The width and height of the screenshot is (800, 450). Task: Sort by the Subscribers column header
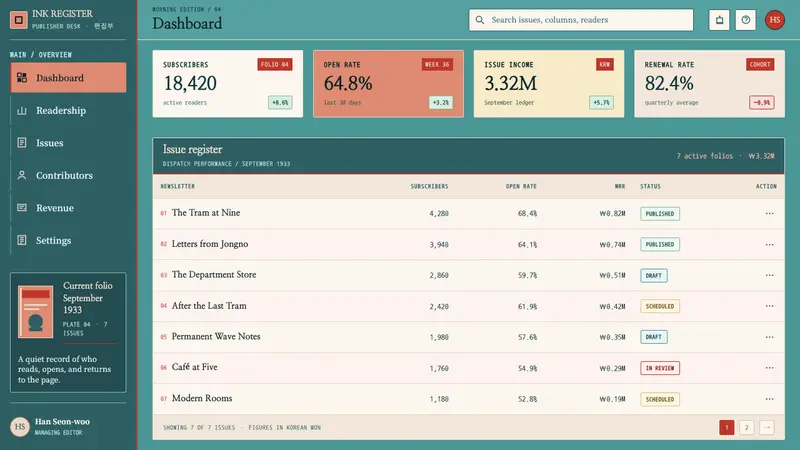(429, 186)
